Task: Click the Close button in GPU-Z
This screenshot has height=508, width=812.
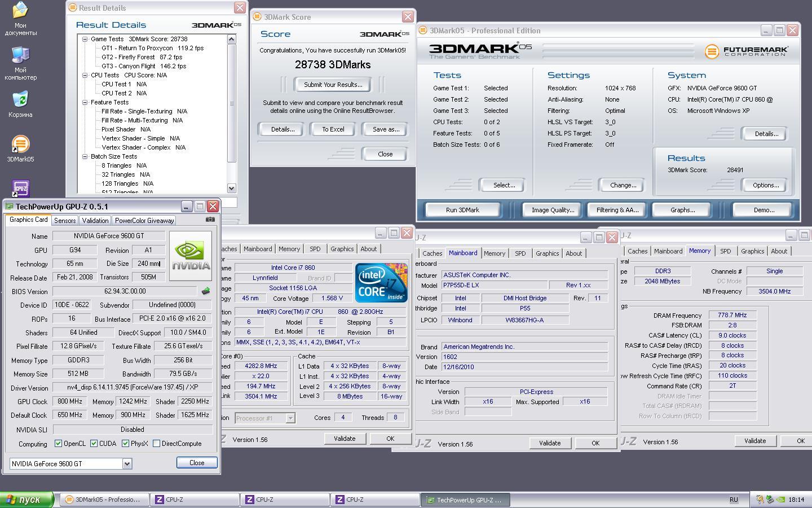Action: tap(197, 463)
